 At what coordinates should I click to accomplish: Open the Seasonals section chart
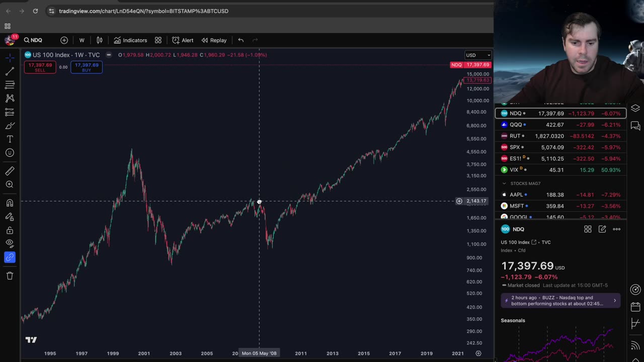coord(560,344)
